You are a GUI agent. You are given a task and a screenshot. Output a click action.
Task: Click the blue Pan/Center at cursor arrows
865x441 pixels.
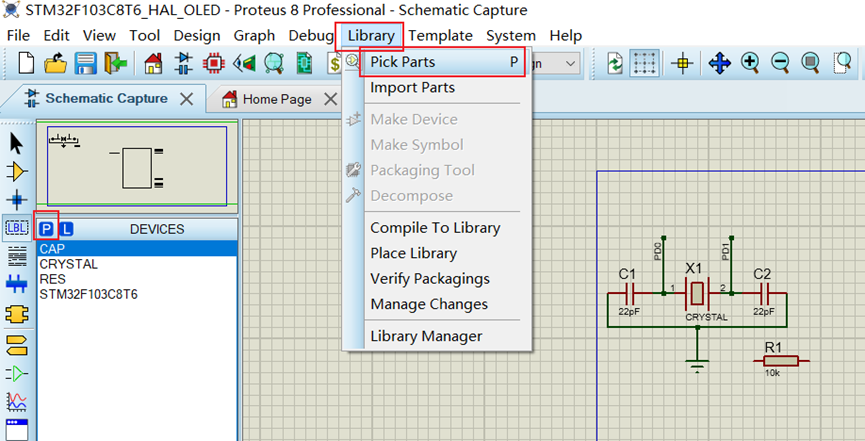pyautogui.click(x=719, y=63)
